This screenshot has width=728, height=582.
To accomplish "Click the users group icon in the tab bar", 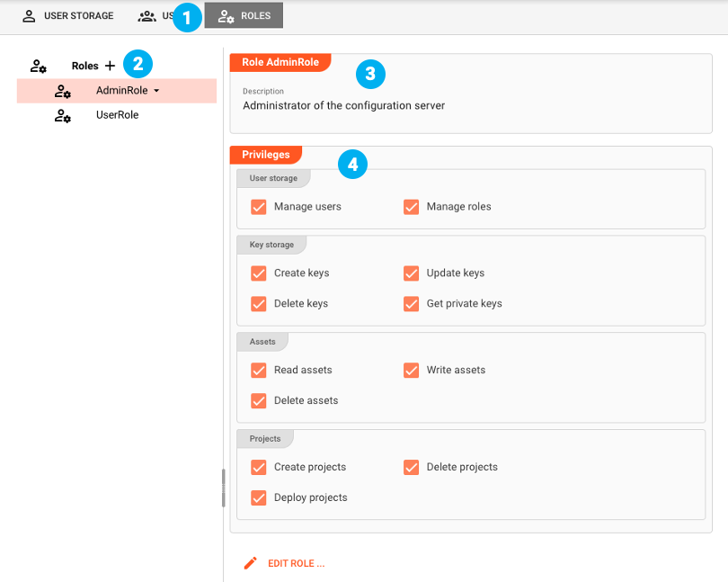I will [x=146, y=15].
